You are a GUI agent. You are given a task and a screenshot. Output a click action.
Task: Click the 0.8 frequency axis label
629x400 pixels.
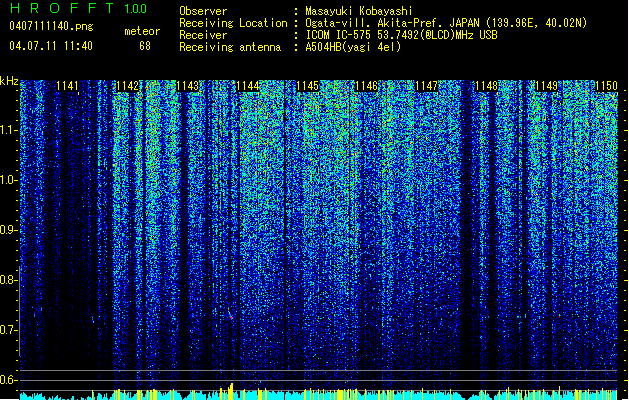(x=8, y=280)
